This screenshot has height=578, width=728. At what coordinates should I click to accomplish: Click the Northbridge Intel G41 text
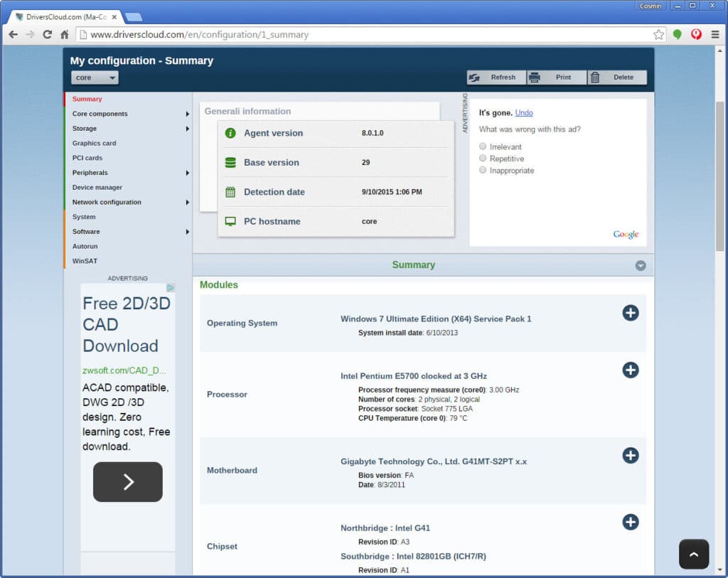tap(385, 528)
